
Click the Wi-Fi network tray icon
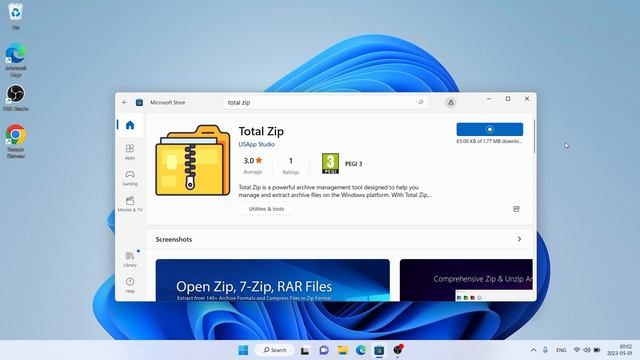coord(577,350)
